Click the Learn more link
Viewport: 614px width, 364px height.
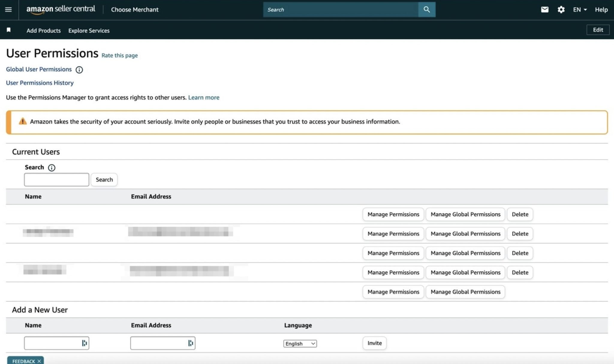pos(204,97)
